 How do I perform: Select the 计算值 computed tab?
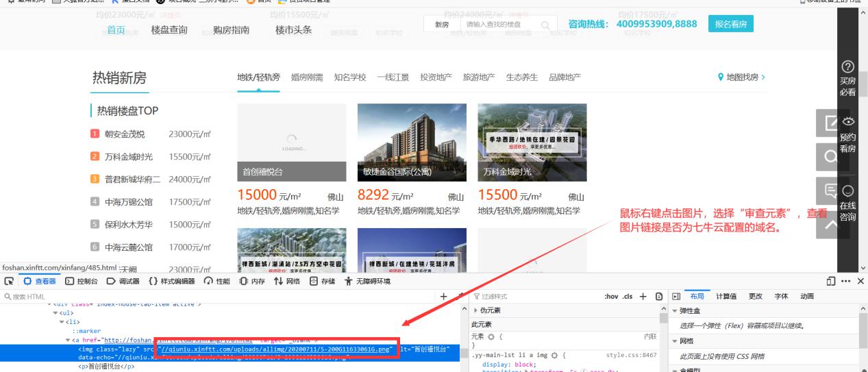[726, 296]
